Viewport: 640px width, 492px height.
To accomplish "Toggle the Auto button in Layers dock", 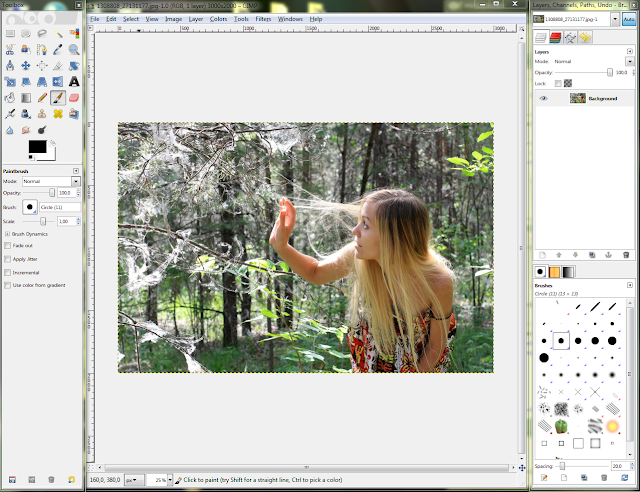I will coord(629,19).
